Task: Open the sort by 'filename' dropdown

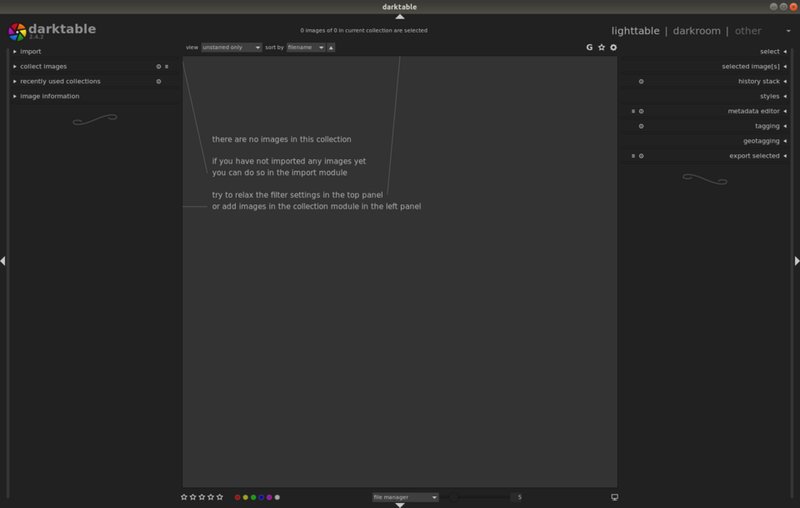Action: pos(306,47)
